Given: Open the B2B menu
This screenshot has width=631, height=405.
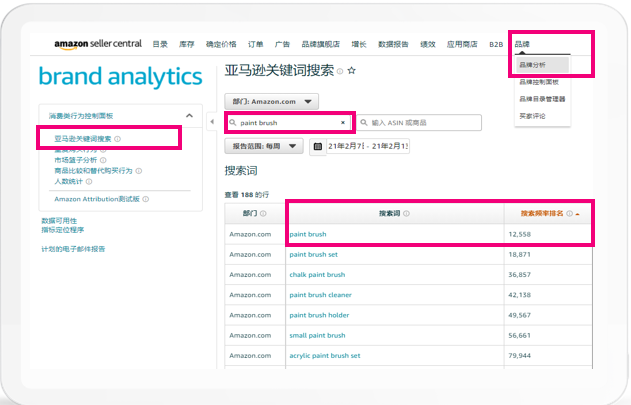Looking at the screenshot, I should [496, 44].
